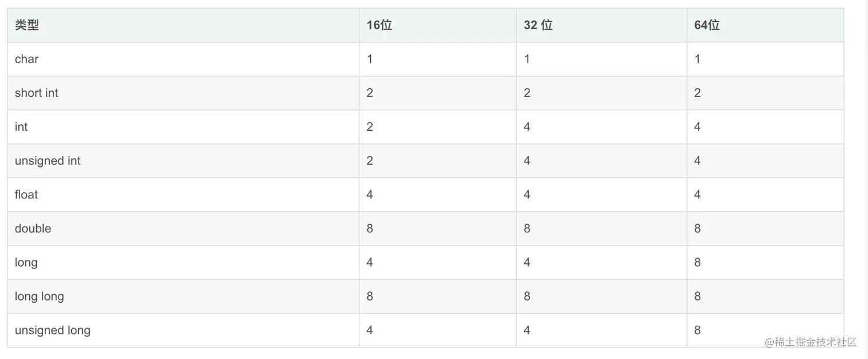Click the 64位 column header

pyautogui.click(x=706, y=25)
